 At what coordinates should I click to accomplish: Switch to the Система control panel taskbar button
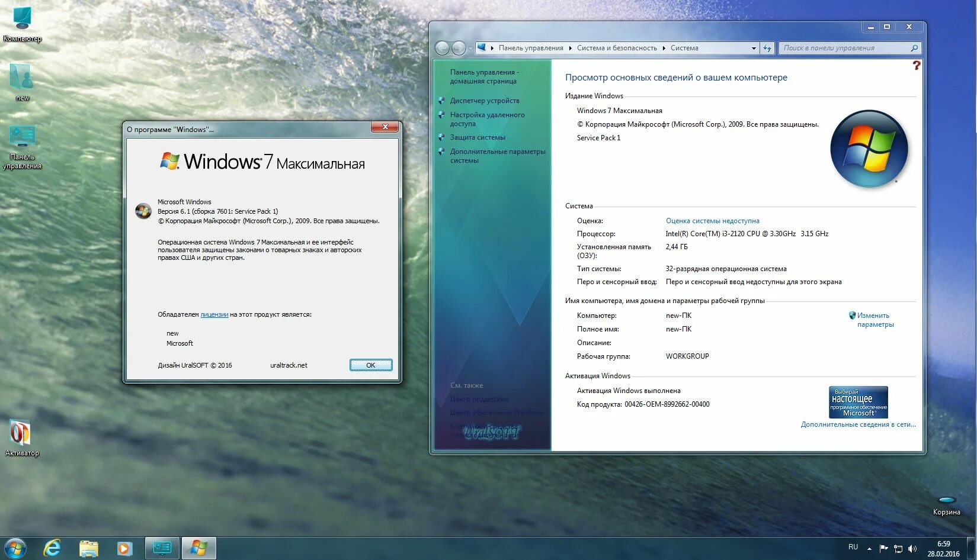(162, 549)
